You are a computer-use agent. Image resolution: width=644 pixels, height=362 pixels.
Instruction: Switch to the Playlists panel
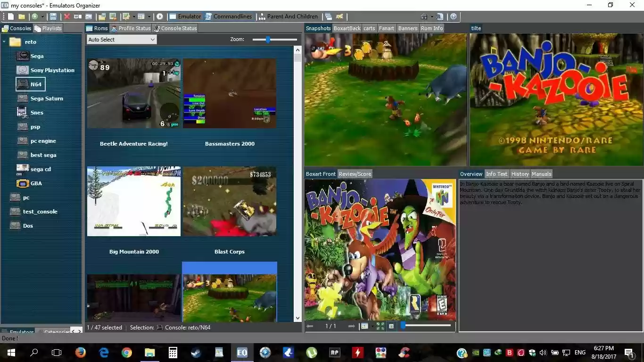pos(49,28)
